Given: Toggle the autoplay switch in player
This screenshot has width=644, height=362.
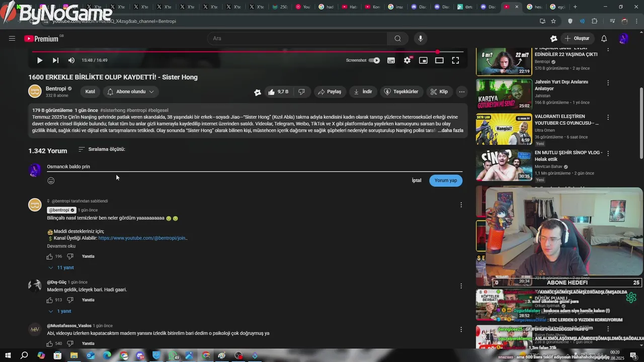Looking at the screenshot, I should 374,60.
